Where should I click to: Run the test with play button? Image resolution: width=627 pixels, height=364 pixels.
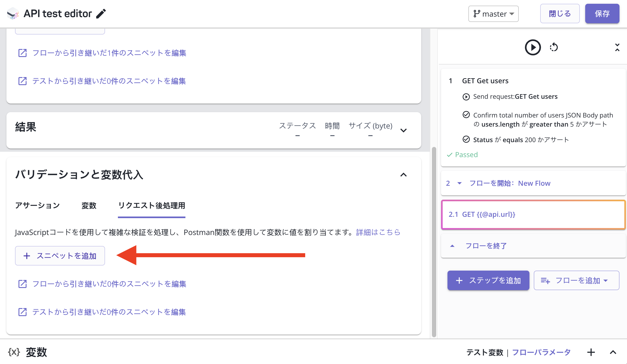click(x=533, y=47)
